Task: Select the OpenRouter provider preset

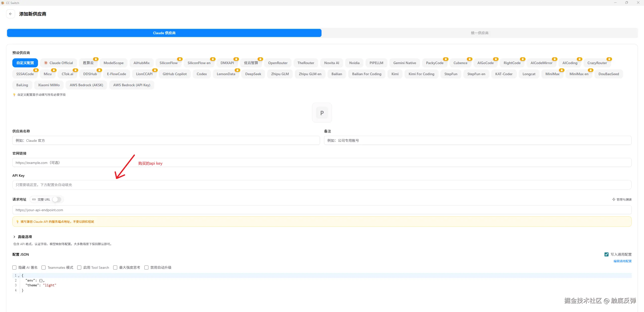Action: pyautogui.click(x=278, y=63)
